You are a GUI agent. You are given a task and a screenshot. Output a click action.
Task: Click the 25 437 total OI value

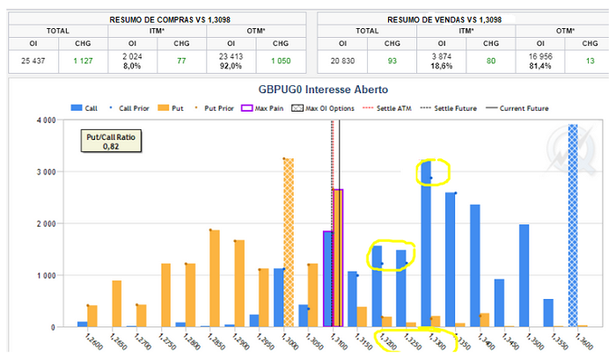pyautogui.click(x=32, y=61)
